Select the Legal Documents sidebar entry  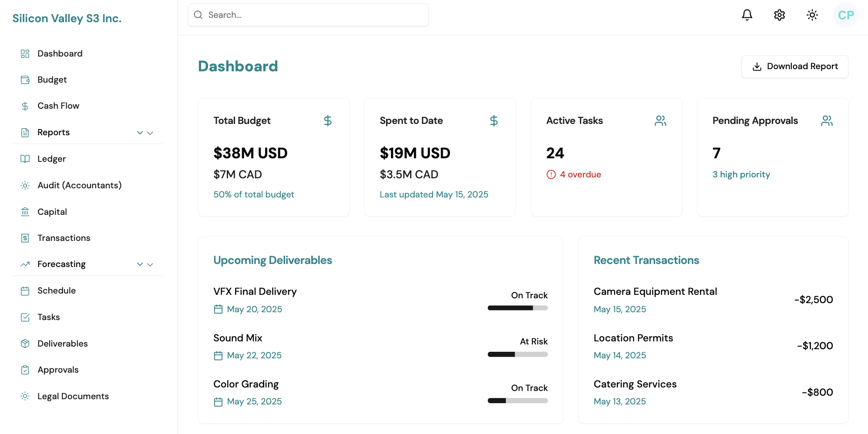[73, 396]
